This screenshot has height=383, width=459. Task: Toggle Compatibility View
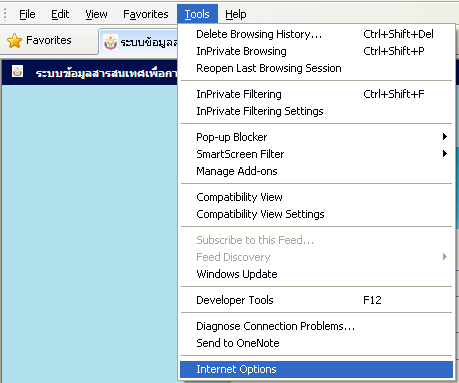pyautogui.click(x=316, y=197)
